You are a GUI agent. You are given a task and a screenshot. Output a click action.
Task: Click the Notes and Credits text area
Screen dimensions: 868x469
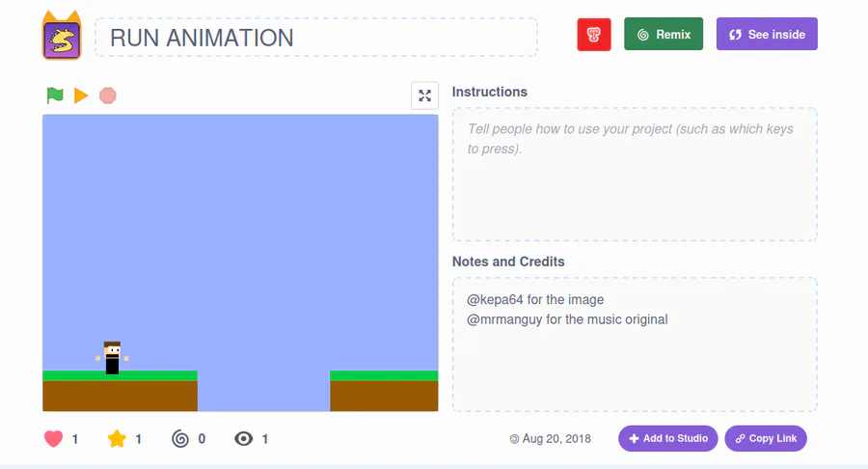[635, 345]
